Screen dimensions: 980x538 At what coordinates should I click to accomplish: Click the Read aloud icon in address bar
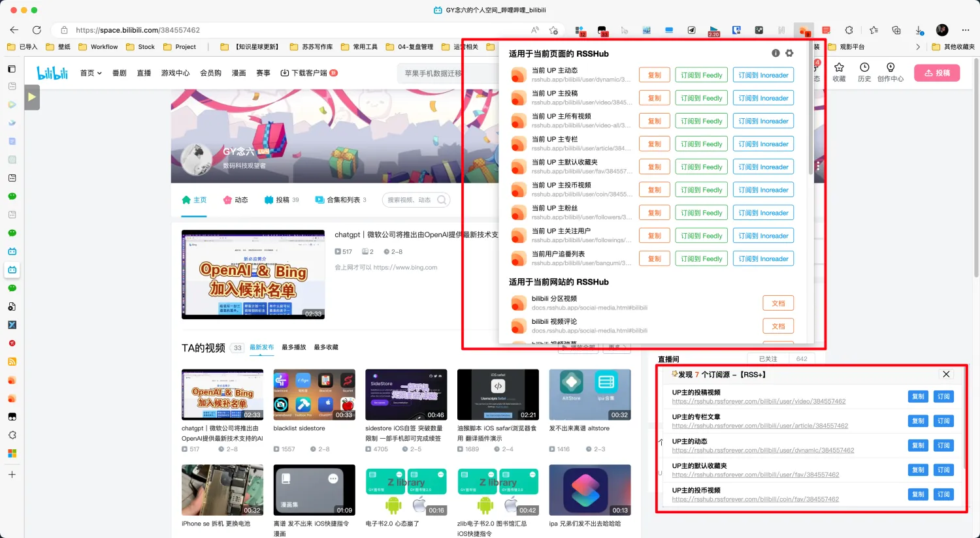535,30
